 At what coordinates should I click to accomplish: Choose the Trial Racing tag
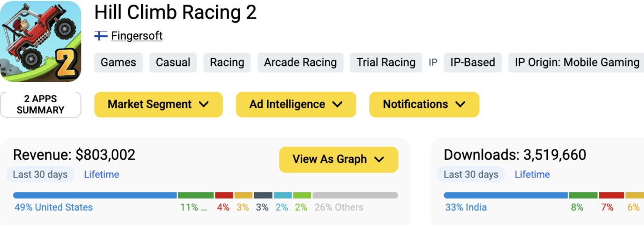pyautogui.click(x=386, y=63)
